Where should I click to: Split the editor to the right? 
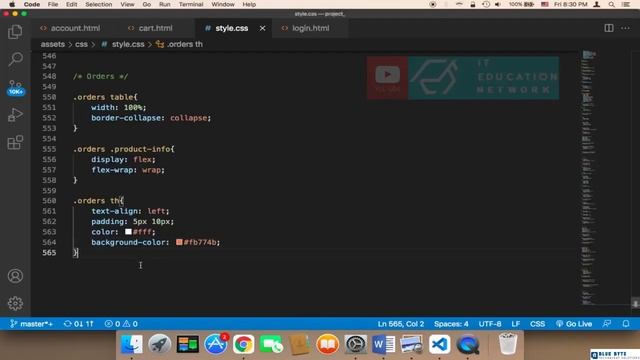(609, 28)
